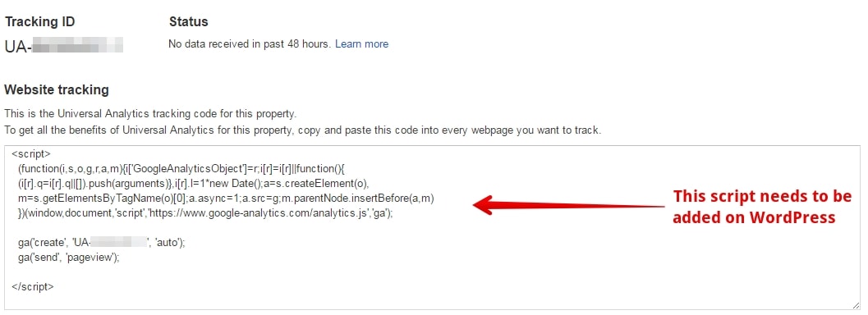Click the red arrow pointing to script
The image size is (868, 315).
[569, 205]
